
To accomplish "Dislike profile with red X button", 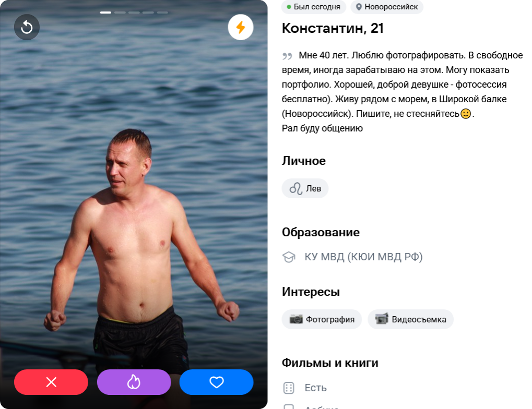I will pos(51,382).
